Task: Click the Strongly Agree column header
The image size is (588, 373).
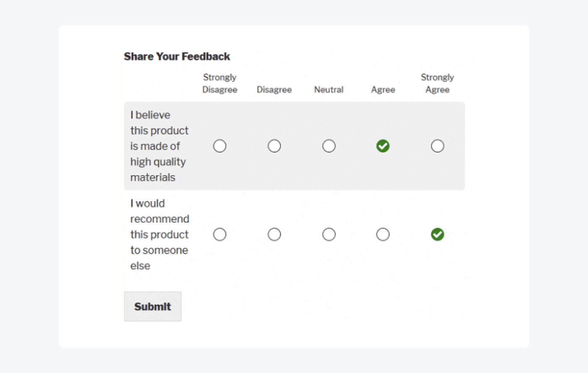Action: (x=437, y=83)
